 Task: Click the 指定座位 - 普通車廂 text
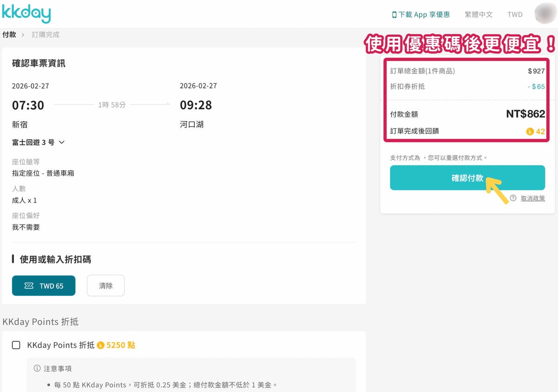(43, 173)
